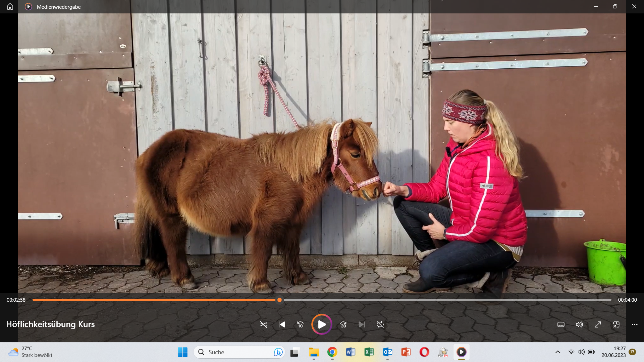
Task: Click the seek bar position handle
Action: 279,300
